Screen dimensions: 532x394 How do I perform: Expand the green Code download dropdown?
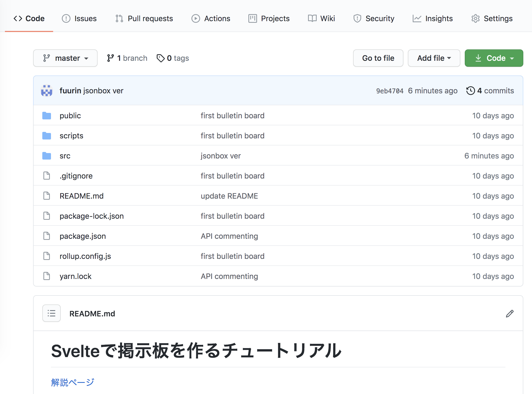coord(494,58)
